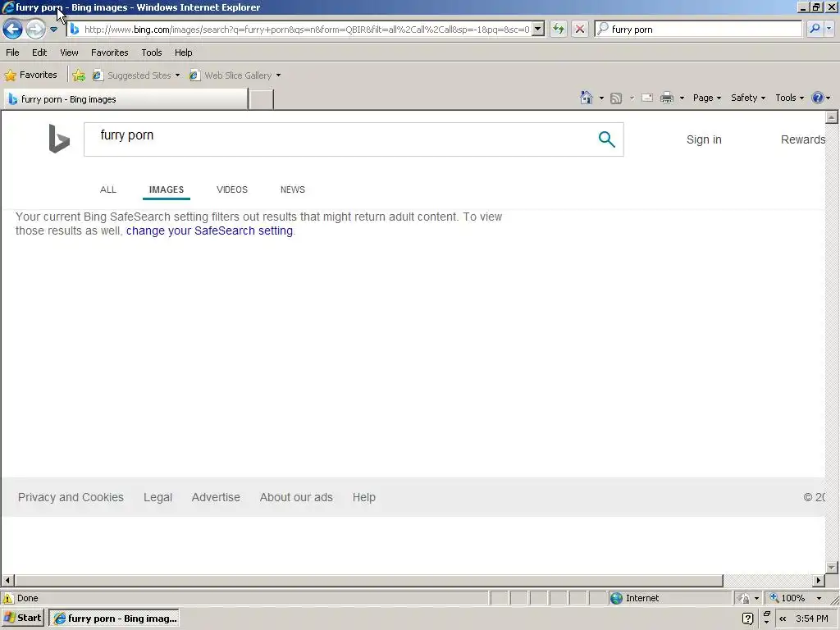Image resolution: width=840 pixels, height=630 pixels.
Task: Open Privacy and Cookies footer link
Action: point(71,497)
